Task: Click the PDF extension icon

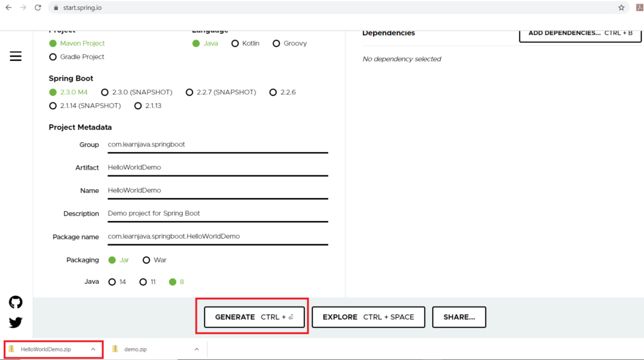Action: (x=640, y=8)
